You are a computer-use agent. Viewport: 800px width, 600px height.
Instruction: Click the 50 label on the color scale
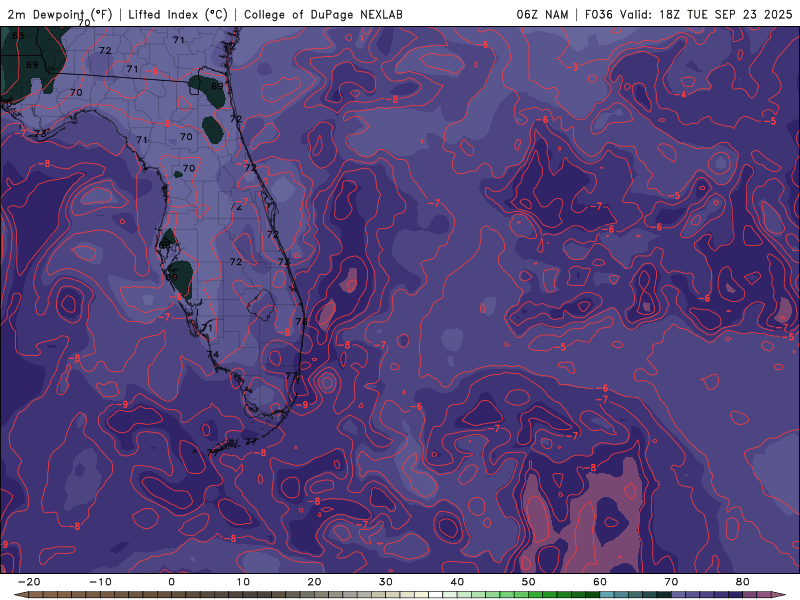(x=529, y=582)
